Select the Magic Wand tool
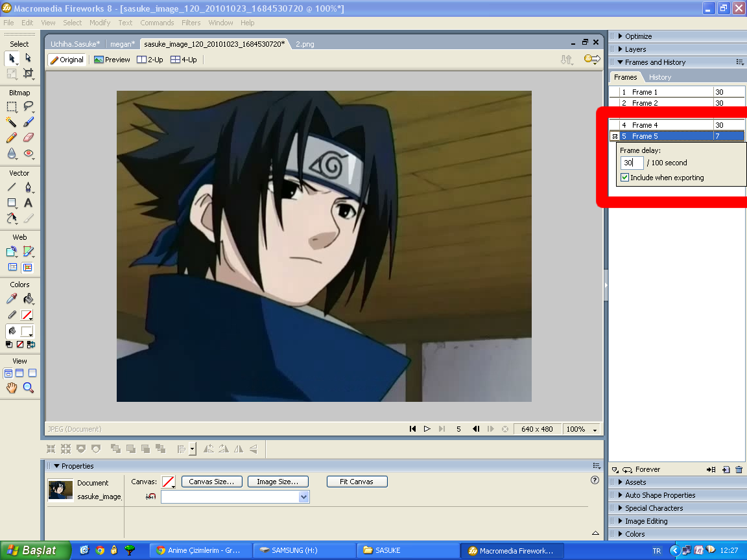Screen dimensions: 747x560 click(x=12, y=122)
